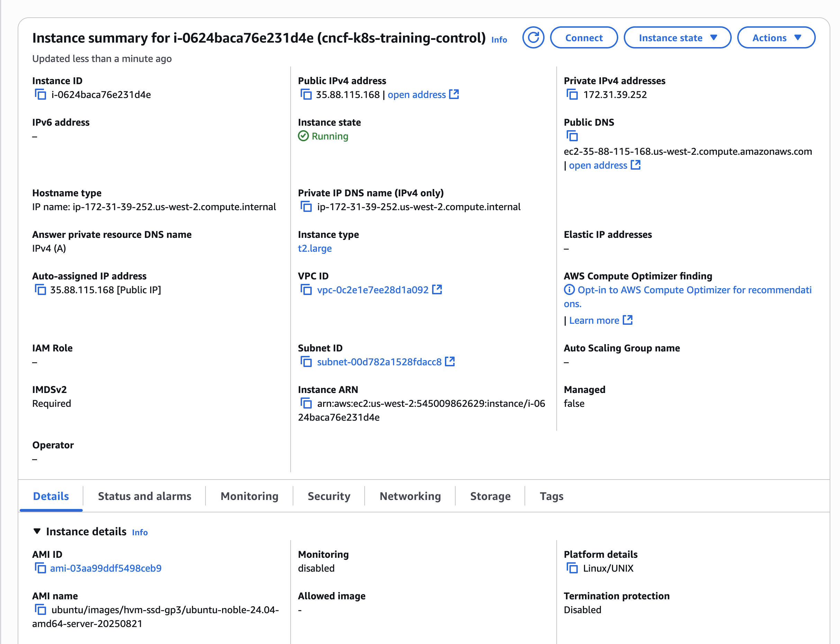The image size is (840, 644).
Task: Open the Storage tab
Action: tap(490, 496)
